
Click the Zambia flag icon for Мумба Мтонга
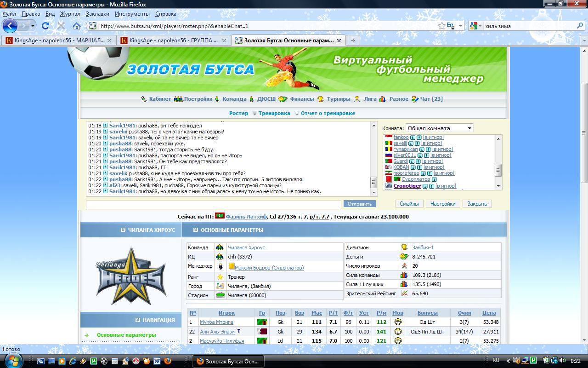[262, 322]
